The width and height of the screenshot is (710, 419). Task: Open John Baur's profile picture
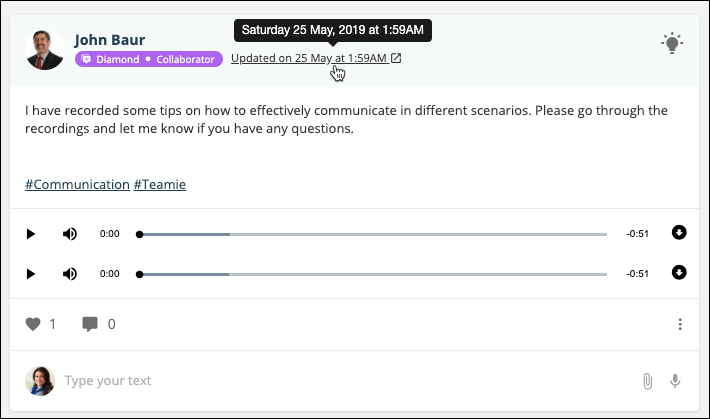tap(44, 50)
